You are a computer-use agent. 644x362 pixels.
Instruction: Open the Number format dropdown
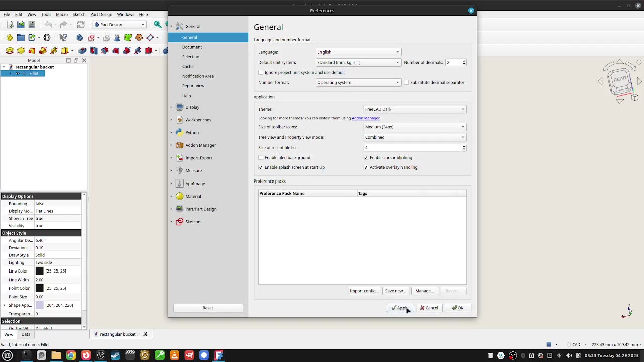[x=358, y=83]
